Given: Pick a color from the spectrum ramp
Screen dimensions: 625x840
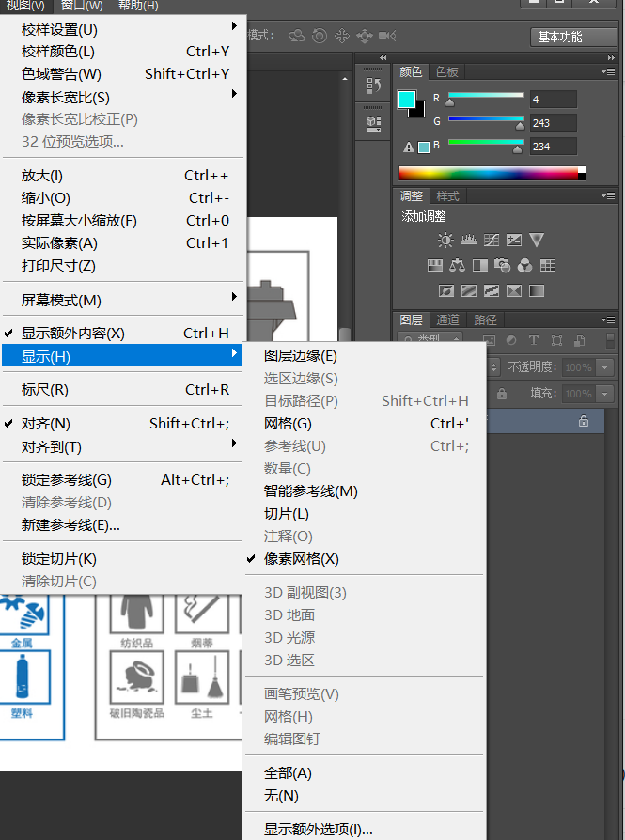Looking at the screenshot, I should tap(492, 173).
